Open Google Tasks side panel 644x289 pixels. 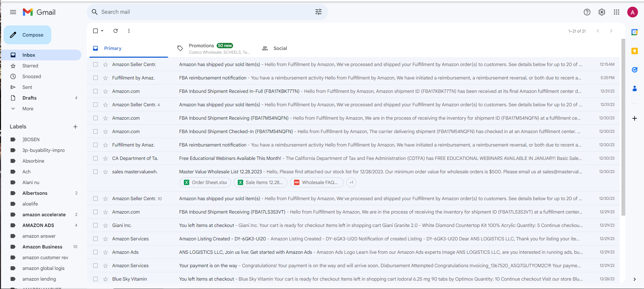pyautogui.click(x=635, y=70)
